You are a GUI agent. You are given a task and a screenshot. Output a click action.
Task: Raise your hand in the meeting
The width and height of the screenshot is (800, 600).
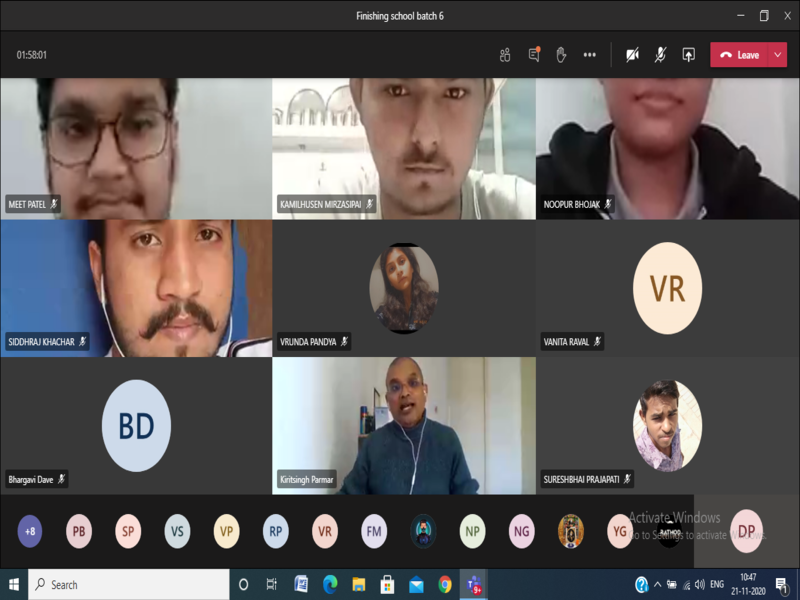(561, 55)
